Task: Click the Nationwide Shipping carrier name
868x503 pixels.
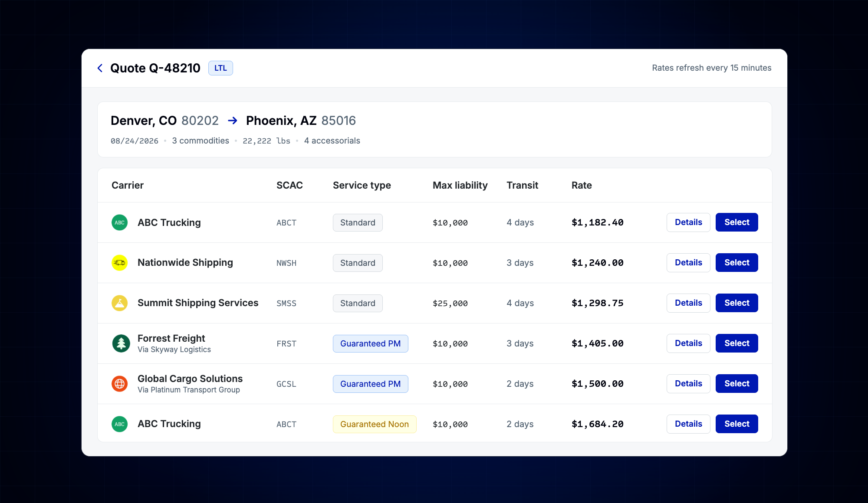Action: pyautogui.click(x=185, y=263)
